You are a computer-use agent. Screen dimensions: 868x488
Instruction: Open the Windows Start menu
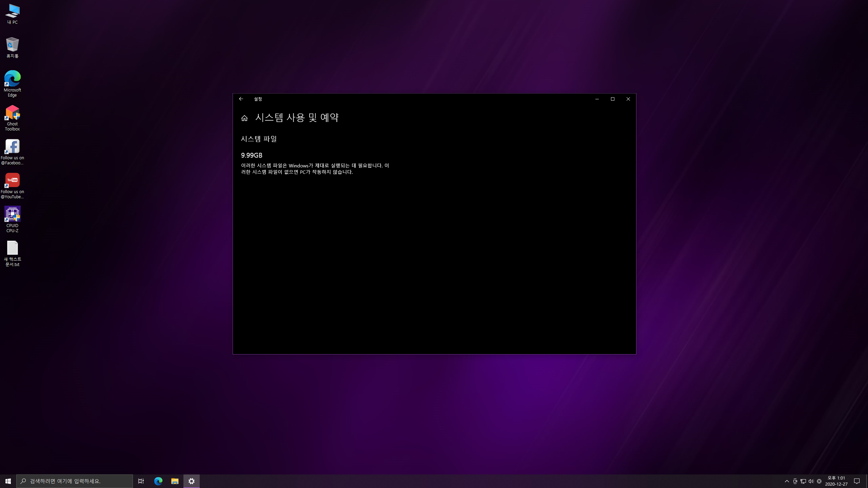tap(8, 481)
